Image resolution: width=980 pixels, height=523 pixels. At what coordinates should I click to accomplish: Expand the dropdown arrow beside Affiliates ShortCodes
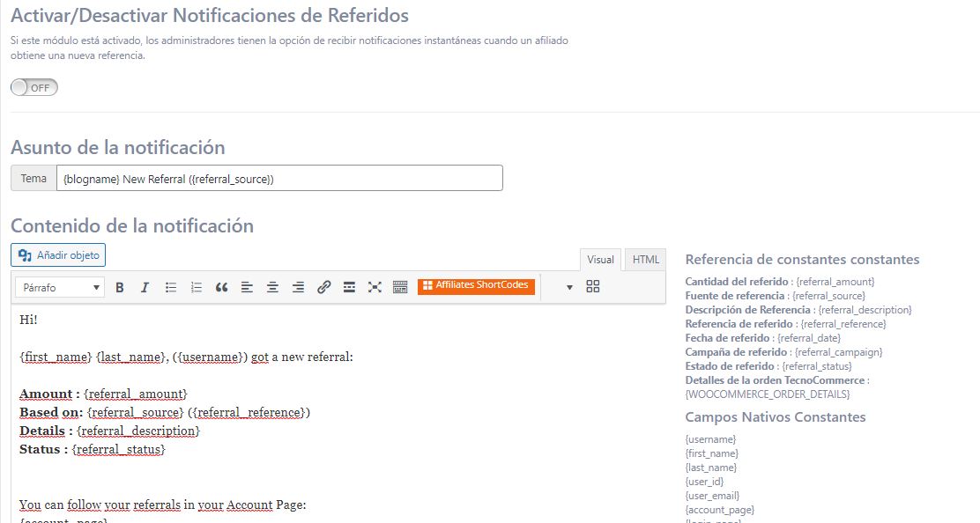tap(568, 287)
